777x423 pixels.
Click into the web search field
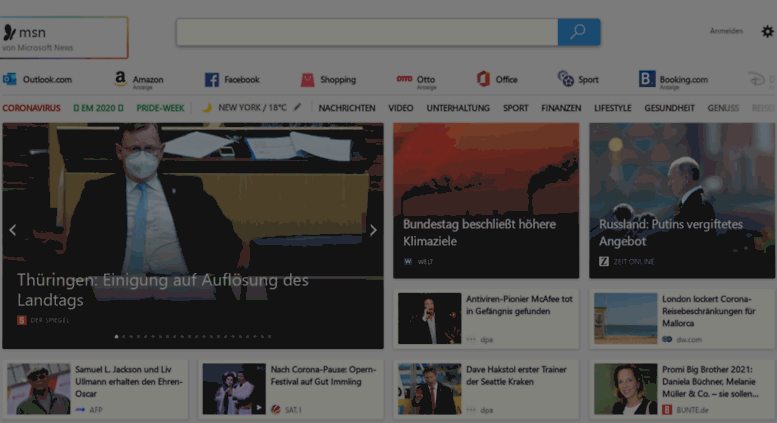point(366,32)
